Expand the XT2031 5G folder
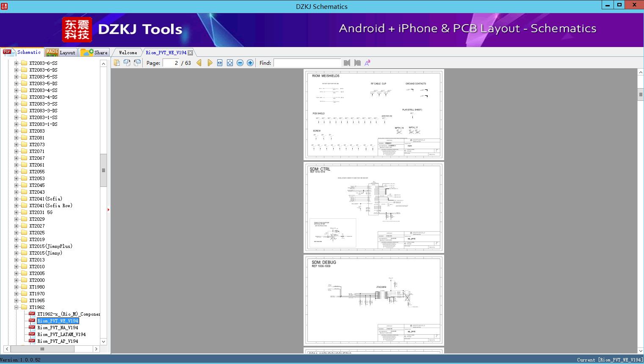Screen dimensions: 644x364 [17, 212]
